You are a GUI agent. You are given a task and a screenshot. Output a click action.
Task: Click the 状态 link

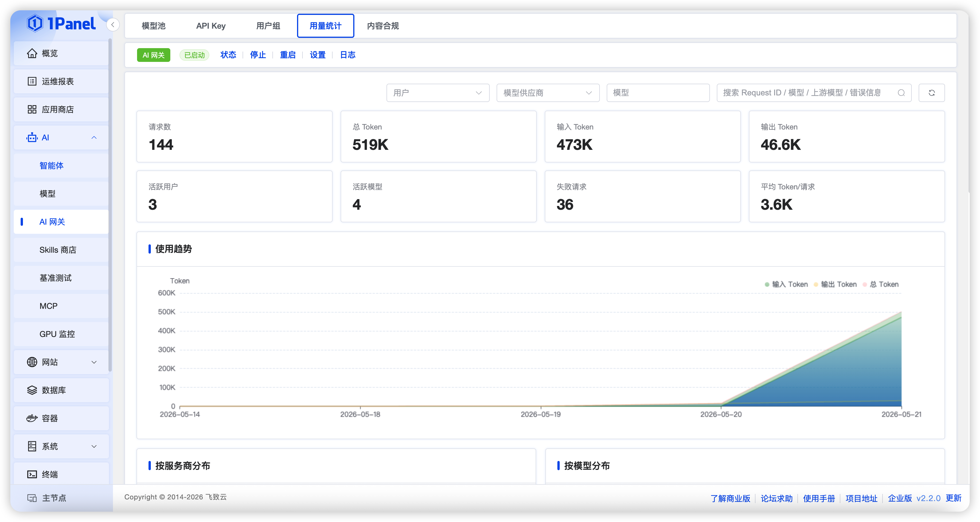click(x=228, y=55)
